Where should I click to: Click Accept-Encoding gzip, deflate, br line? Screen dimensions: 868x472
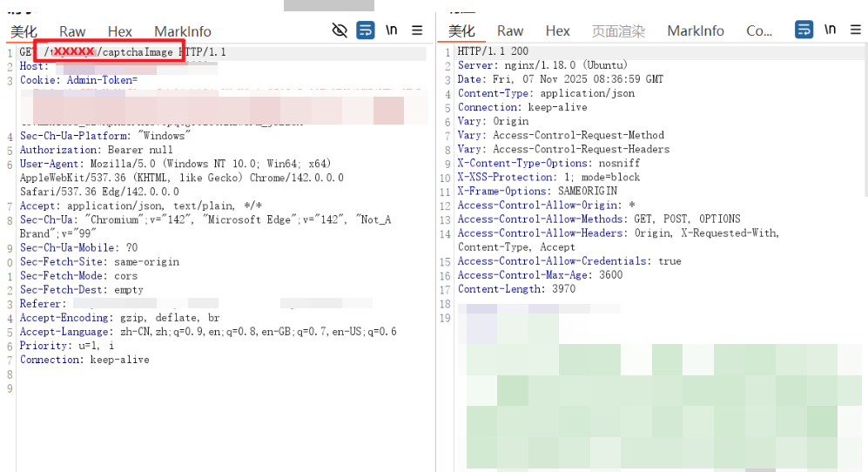click(x=119, y=318)
